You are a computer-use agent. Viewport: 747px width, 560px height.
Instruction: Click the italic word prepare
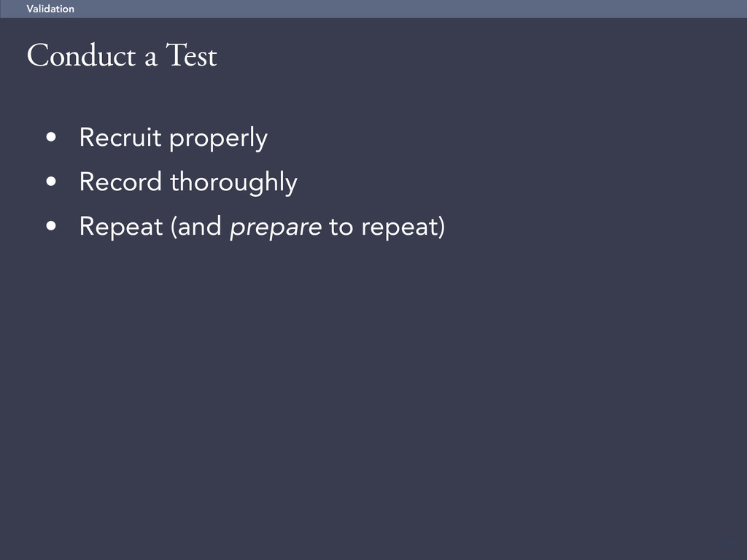point(275,228)
